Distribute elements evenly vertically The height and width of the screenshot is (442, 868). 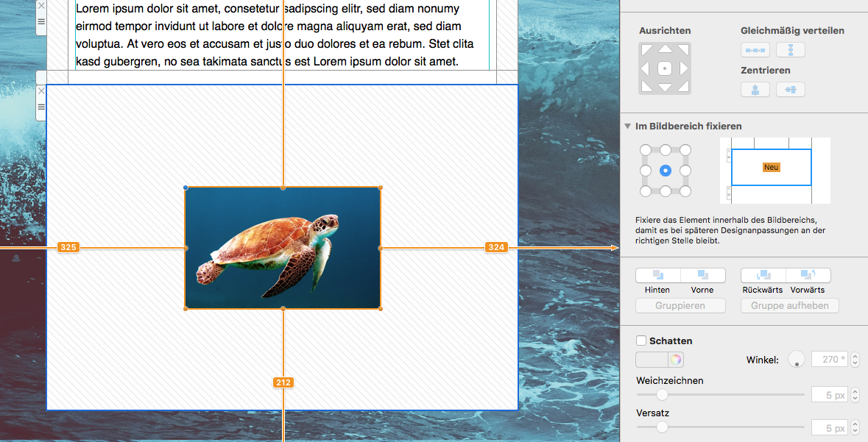point(791,50)
